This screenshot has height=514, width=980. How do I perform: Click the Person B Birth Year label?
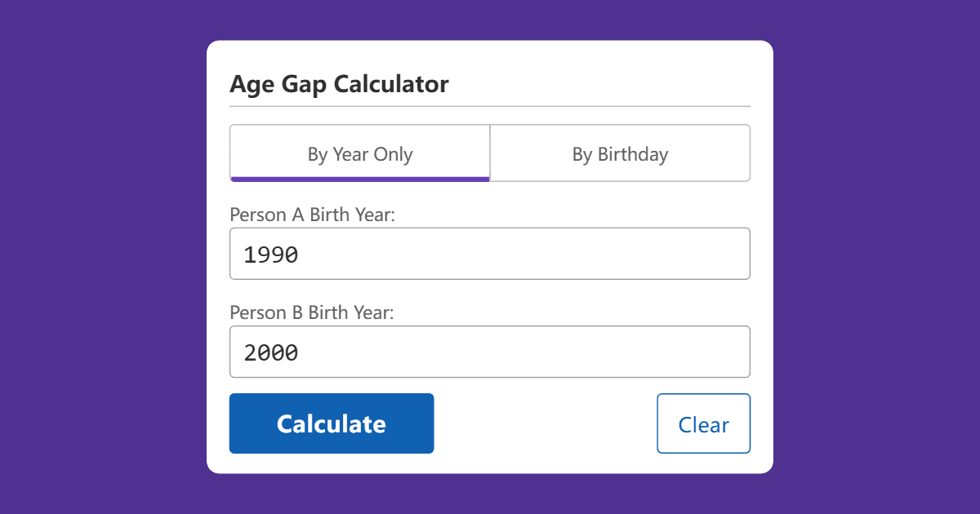[x=311, y=312]
